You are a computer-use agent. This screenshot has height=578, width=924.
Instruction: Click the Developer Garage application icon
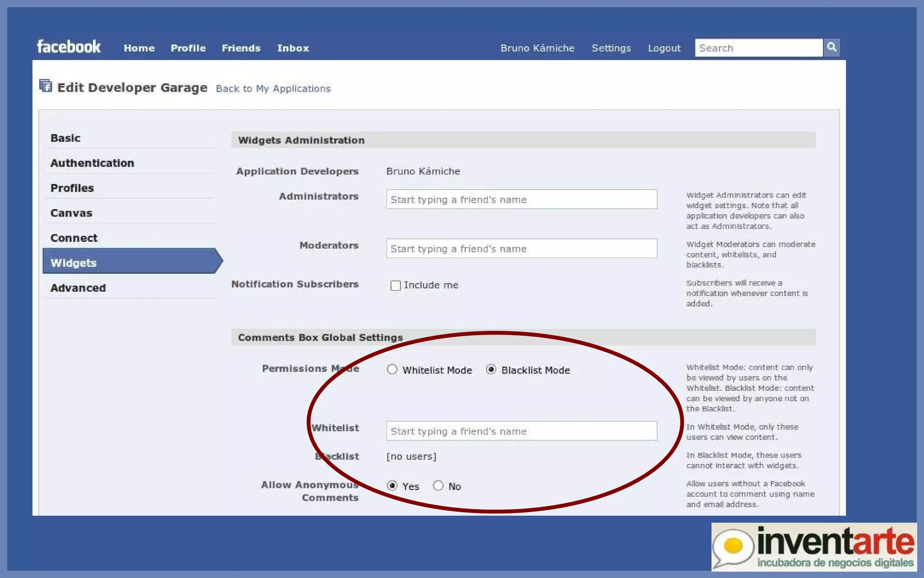pos(46,85)
